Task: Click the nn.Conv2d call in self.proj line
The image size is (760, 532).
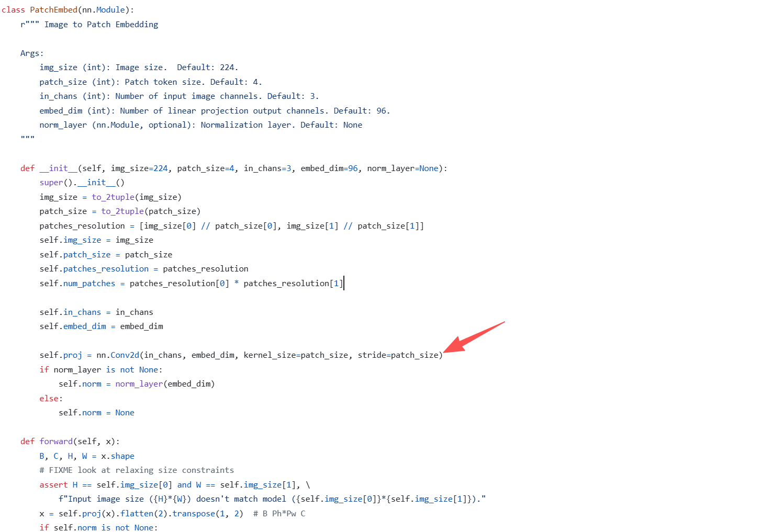Action: (x=118, y=355)
